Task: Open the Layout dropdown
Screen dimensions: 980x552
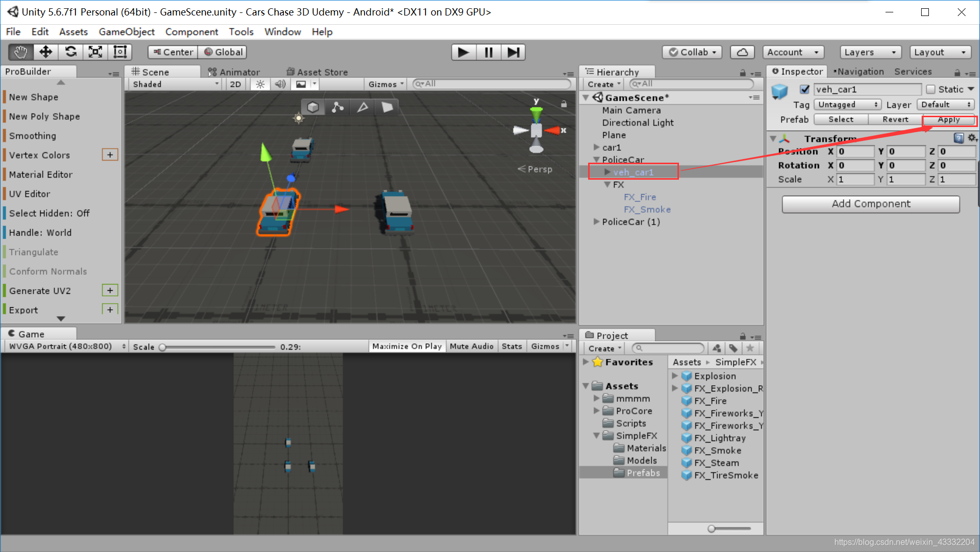Action: 940,52
